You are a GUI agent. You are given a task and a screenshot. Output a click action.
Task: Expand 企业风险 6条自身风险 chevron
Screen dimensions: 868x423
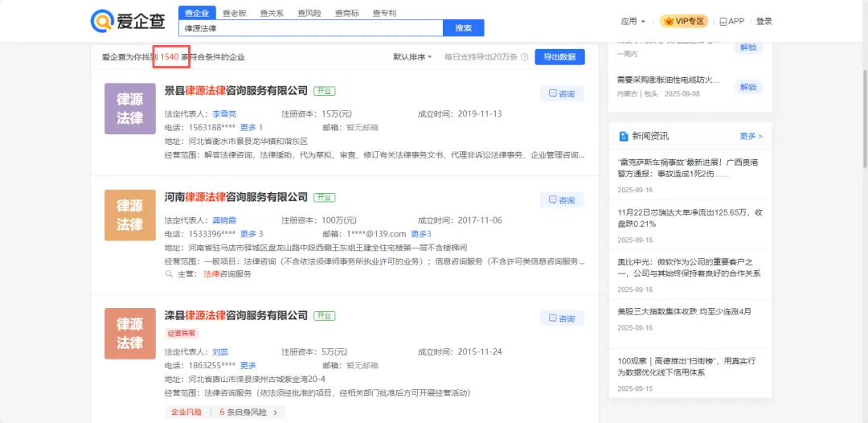click(276, 413)
